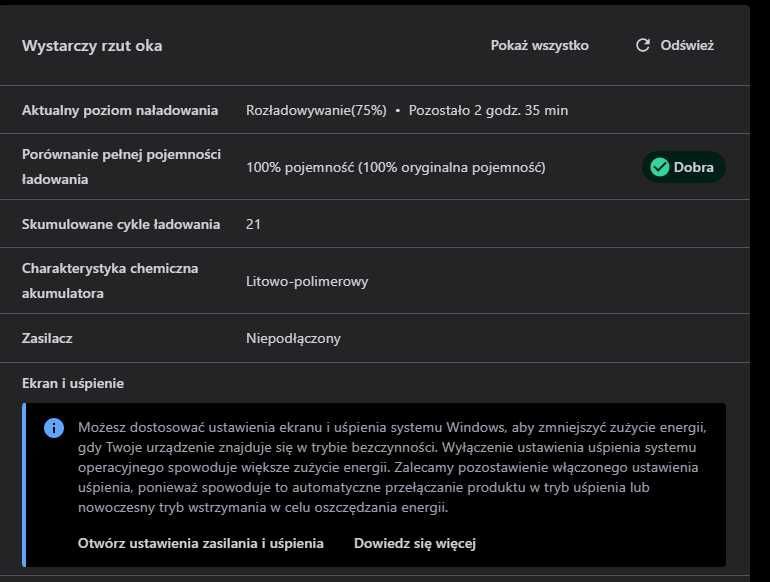This screenshot has height=582, width=770.
Task: Click the "Skumulowane cykle ładowania" label
Action: pyautogui.click(x=121, y=224)
